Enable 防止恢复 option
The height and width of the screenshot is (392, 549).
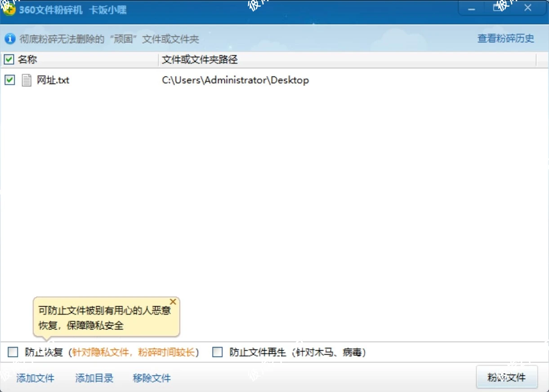13,352
